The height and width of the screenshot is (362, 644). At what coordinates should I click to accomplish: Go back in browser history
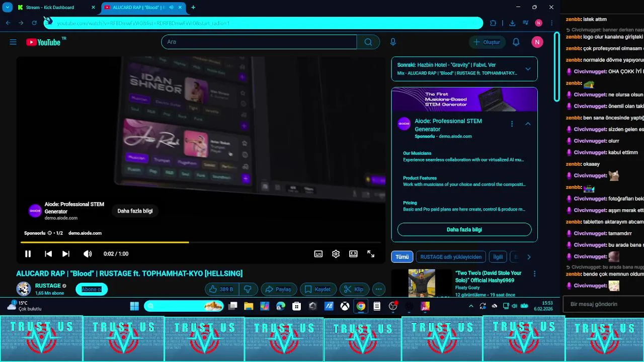8,23
